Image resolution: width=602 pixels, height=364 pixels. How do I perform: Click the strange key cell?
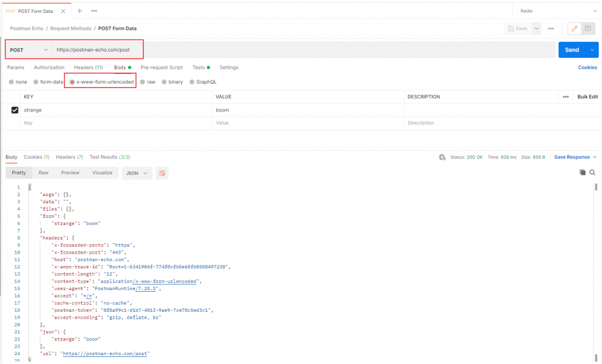[x=116, y=110]
